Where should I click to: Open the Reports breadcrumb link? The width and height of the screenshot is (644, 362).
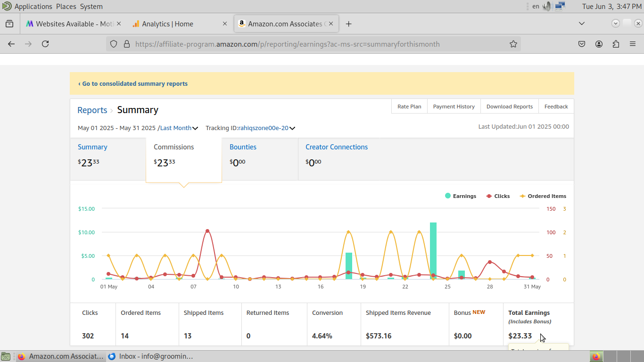pyautogui.click(x=92, y=110)
